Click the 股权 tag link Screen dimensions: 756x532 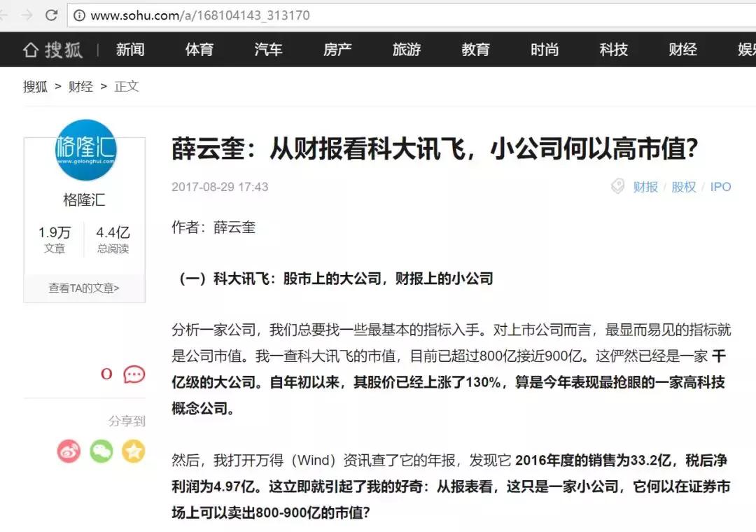[x=684, y=186]
